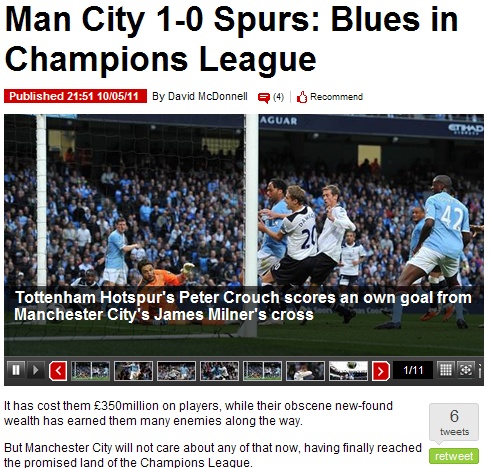Select the seventh gallery thumbnail
The image size is (490, 468).
click(348, 371)
